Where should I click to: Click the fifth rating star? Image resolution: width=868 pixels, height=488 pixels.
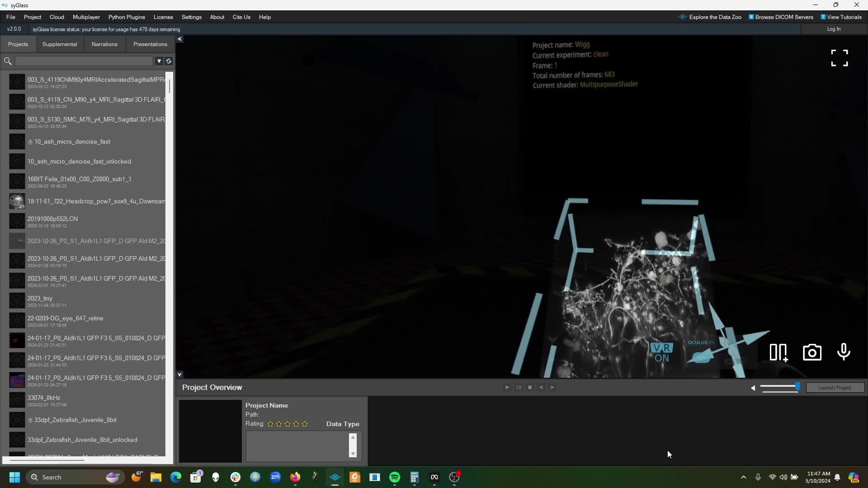[305, 424]
